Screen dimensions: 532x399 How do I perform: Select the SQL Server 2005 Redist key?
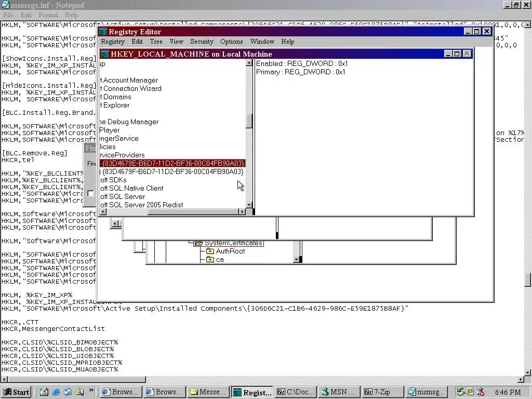[x=141, y=205]
